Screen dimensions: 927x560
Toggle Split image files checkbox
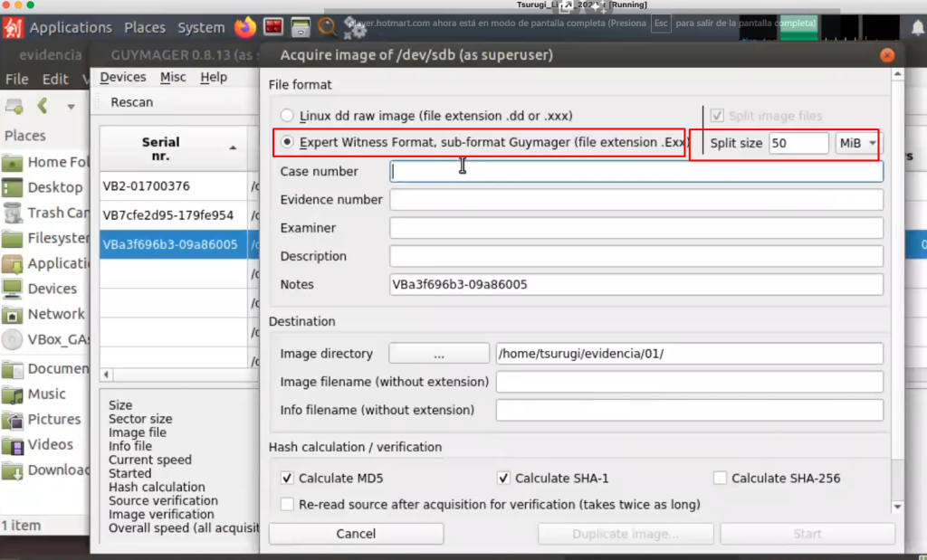pos(717,116)
